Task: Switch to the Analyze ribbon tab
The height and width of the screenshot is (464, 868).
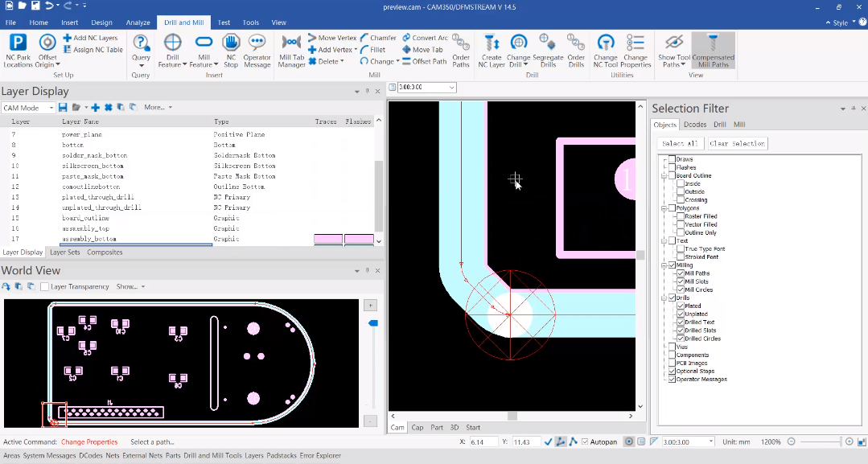Action: click(138, 23)
